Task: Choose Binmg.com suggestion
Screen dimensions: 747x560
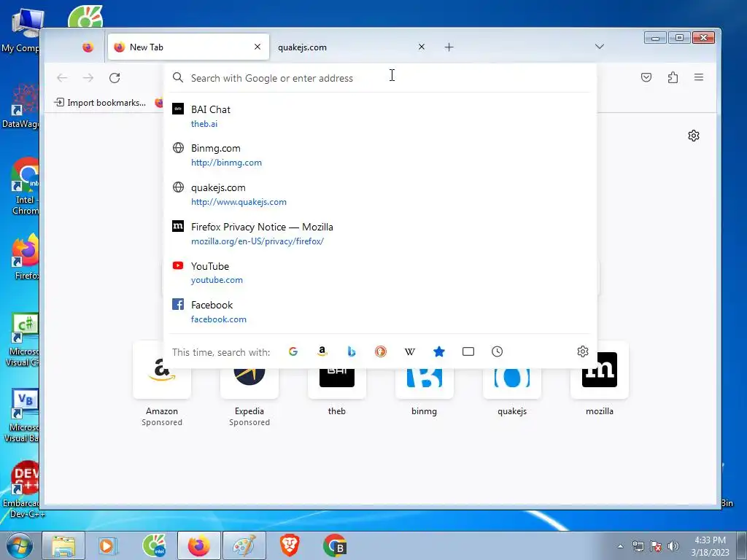Action: tap(380, 155)
